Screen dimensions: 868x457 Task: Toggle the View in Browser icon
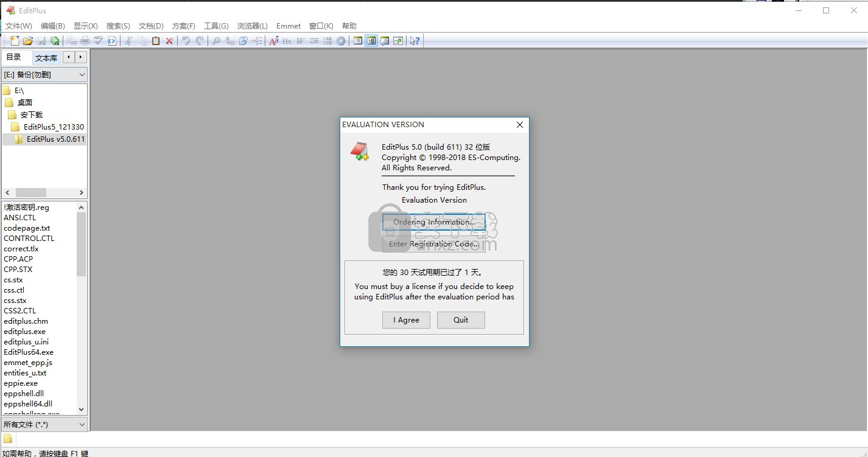112,41
